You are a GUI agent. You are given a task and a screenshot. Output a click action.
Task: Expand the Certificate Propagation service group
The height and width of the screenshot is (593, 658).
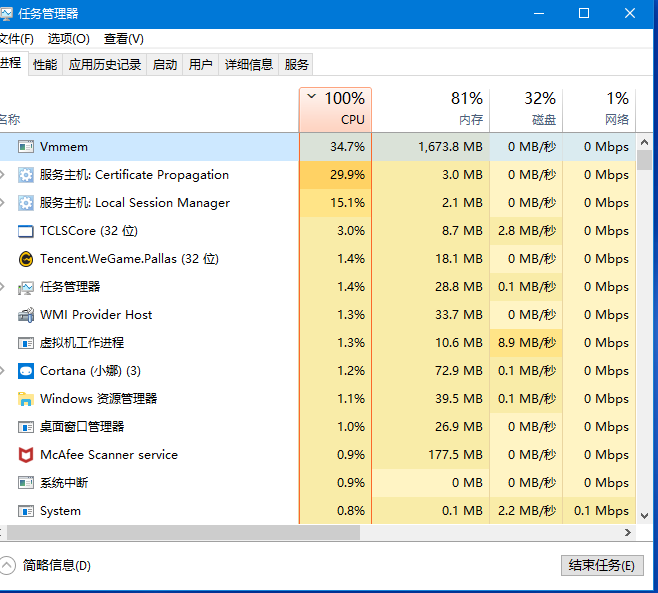click(3, 175)
